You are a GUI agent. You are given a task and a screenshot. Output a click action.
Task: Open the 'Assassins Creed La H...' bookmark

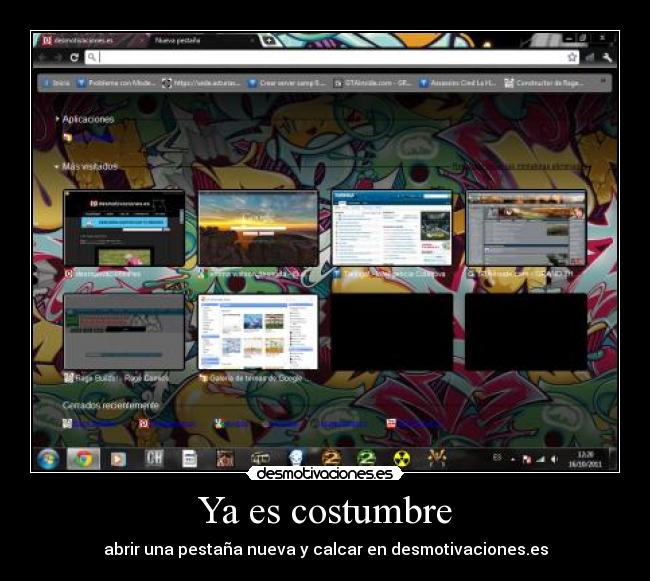[458, 83]
